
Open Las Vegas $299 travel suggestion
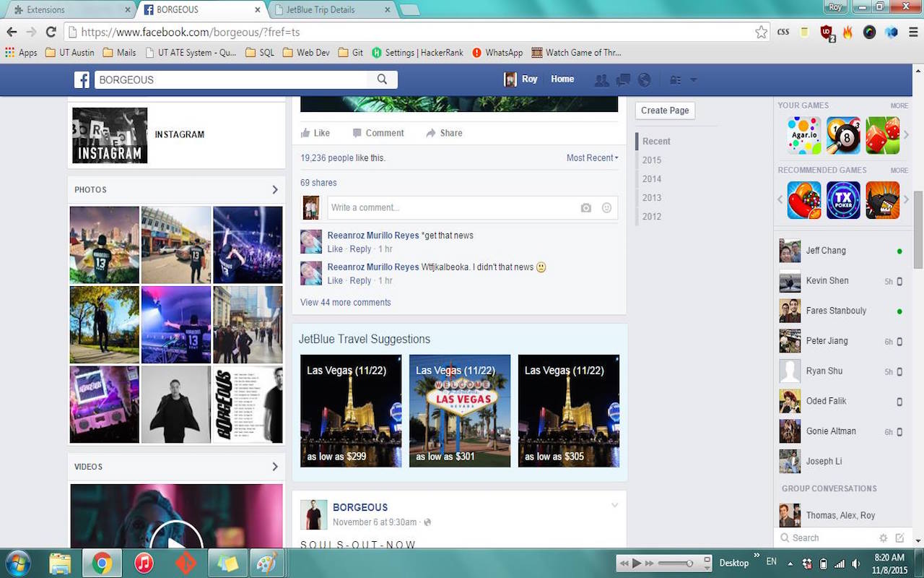pos(351,410)
